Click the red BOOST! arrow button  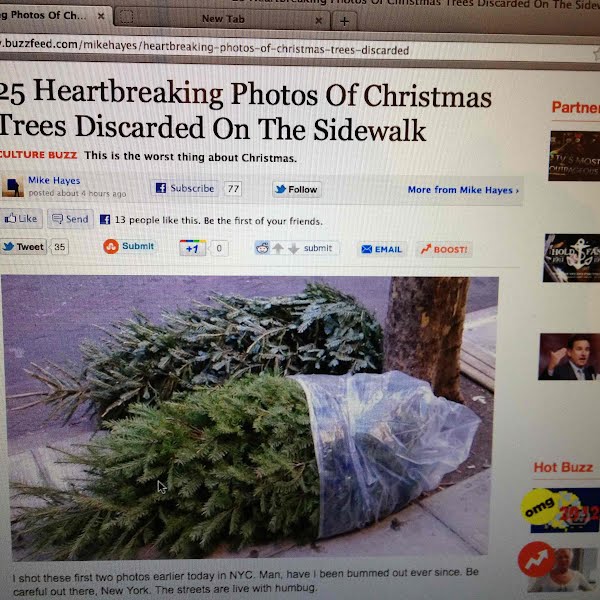[x=444, y=249]
